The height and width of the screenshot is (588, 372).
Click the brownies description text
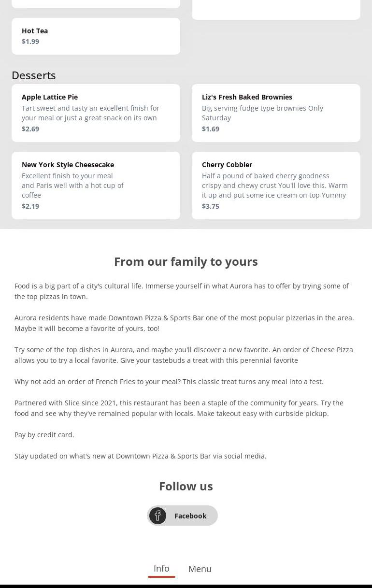tap(262, 113)
